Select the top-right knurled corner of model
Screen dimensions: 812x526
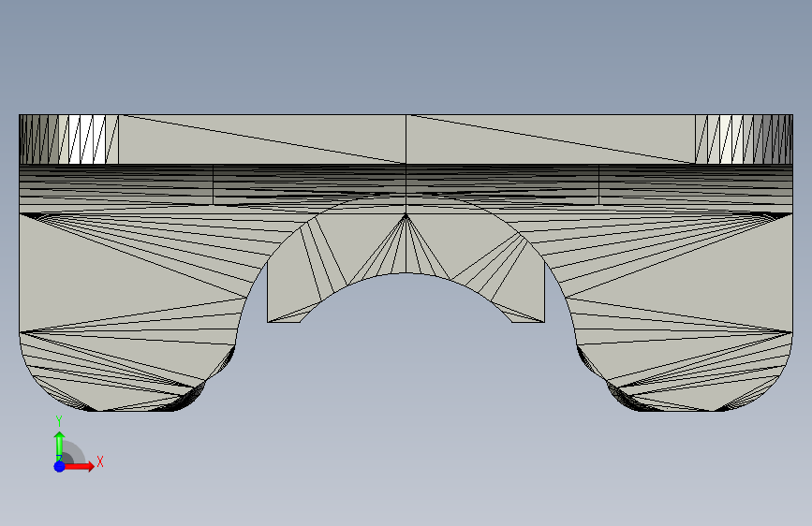point(744,139)
